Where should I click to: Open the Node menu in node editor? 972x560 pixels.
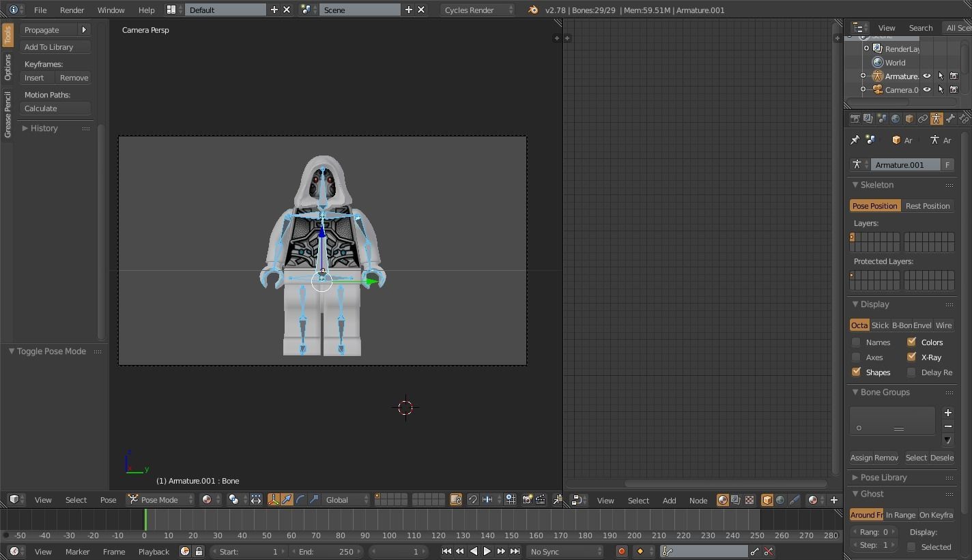(698, 501)
